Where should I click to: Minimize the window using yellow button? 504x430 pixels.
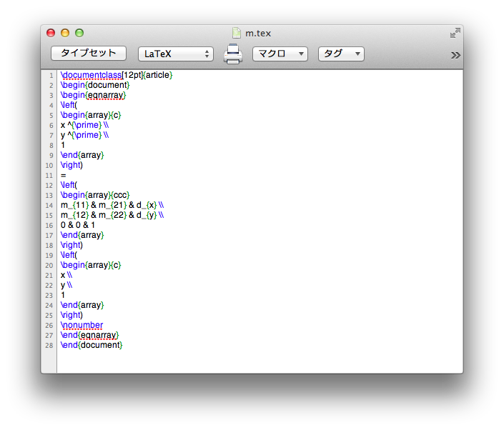point(65,33)
